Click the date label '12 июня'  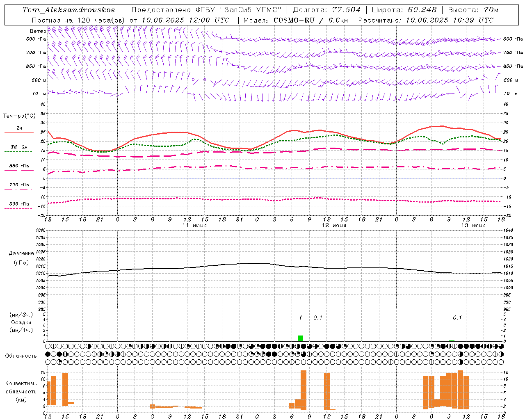click(x=334, y=226)
